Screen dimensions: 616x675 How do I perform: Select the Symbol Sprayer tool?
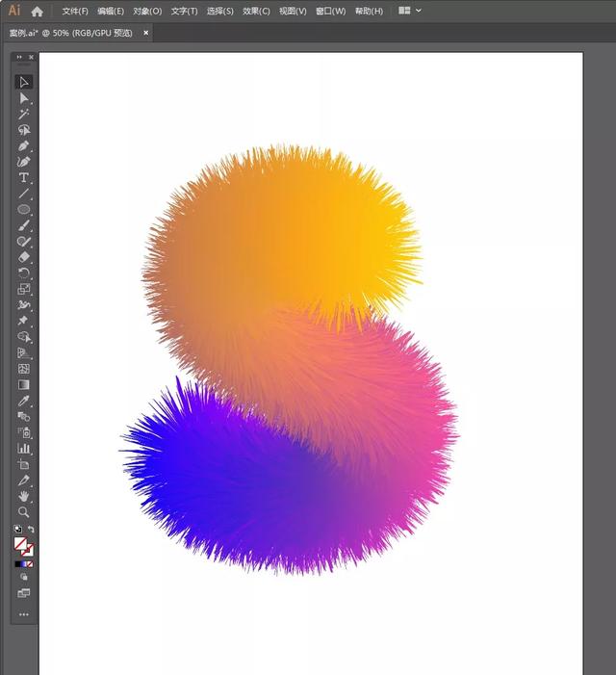click(x=24, y=432)
